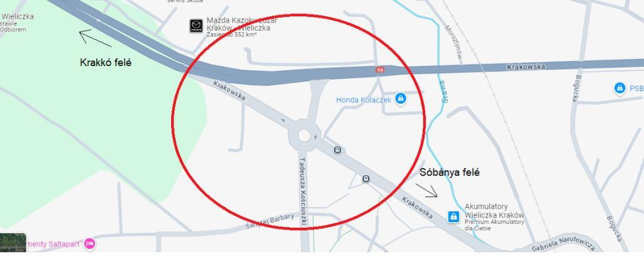Select the pink hotel pin beside Saltapart
Screen dimensions: 644x273
coord(90,243)
